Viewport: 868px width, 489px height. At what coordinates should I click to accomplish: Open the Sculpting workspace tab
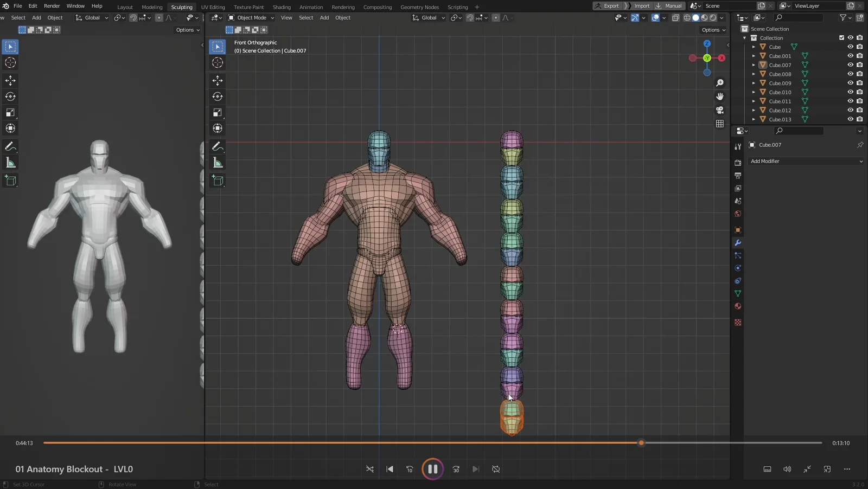pos(182,7)
